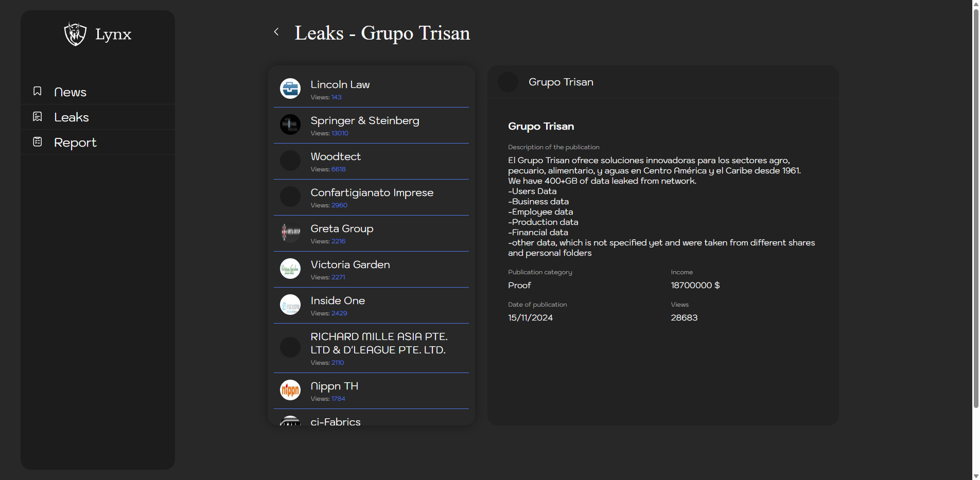The width and height of the screenshot is (980, 480).
Task: Go back using the arrow by the title
Action: click(x=276, y=32)
